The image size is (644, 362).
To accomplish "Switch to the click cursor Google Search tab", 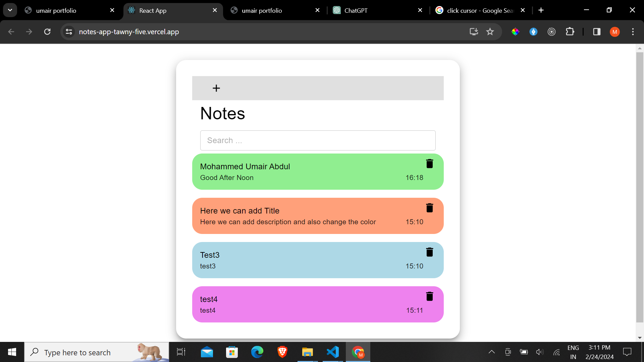I will [x=480, y=10].
